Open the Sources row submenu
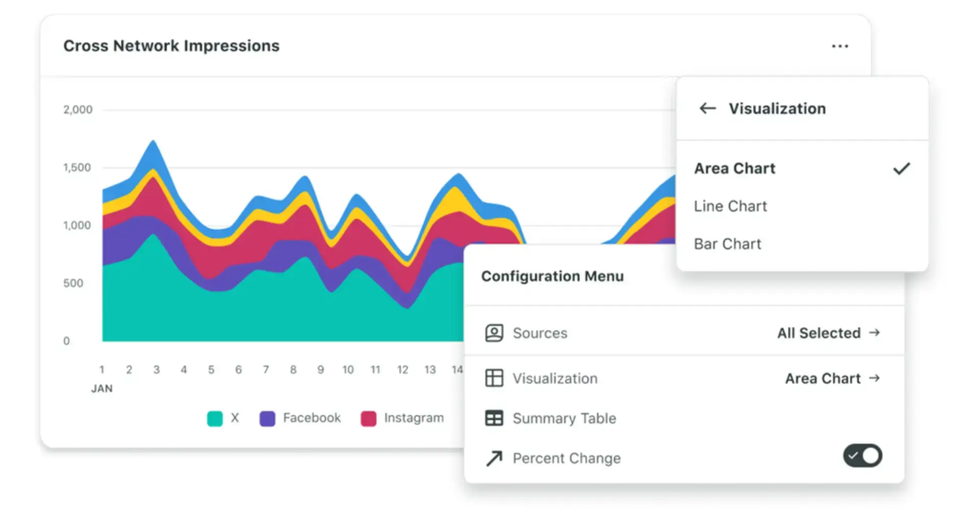The image size is (980, 521). tap(684, 333)
